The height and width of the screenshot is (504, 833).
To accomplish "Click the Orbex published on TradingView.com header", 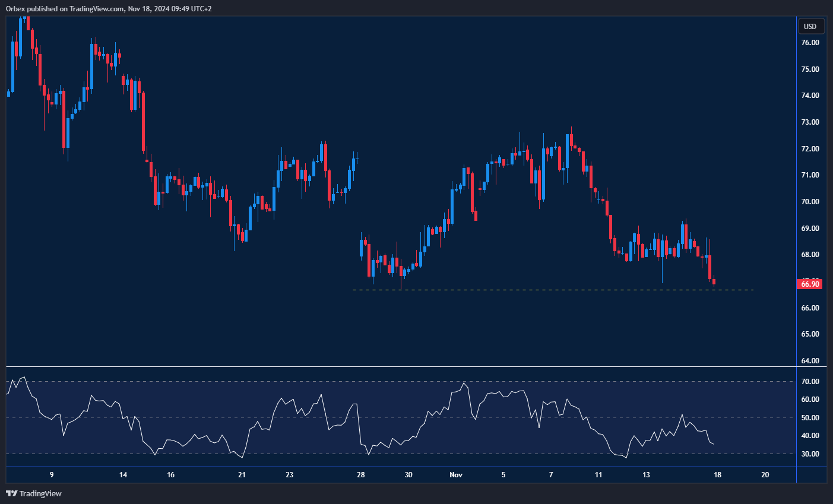I will click(109, 8).
